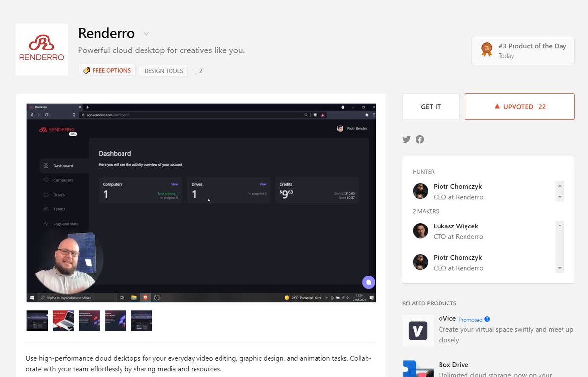The height and width of the screenshot is (377, 588).
Task: Select the first gallery thumbnail
Action: pos(37,321)
